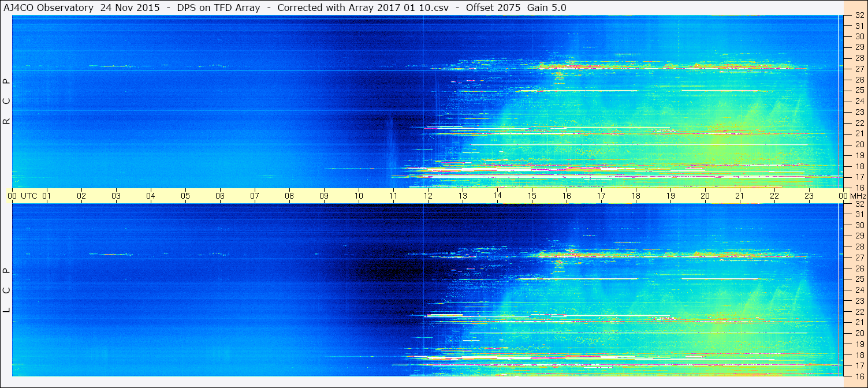868x388 pixels.
Task: Select 27 MHz on RCP frequency scale
Action: (859, 69)
